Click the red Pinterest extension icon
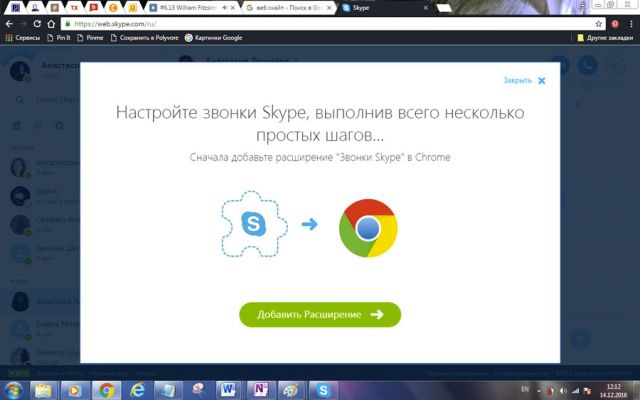Image resolution: width=640 pixels, height=400 pixels. tap(615, 24)
